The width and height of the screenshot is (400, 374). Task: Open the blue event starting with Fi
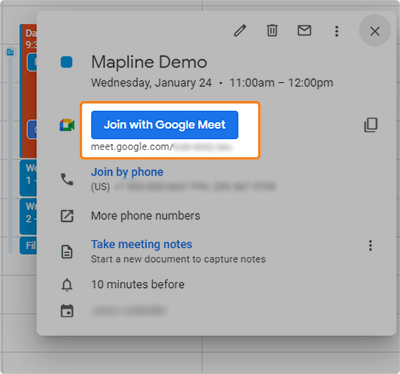pos(28,246)
